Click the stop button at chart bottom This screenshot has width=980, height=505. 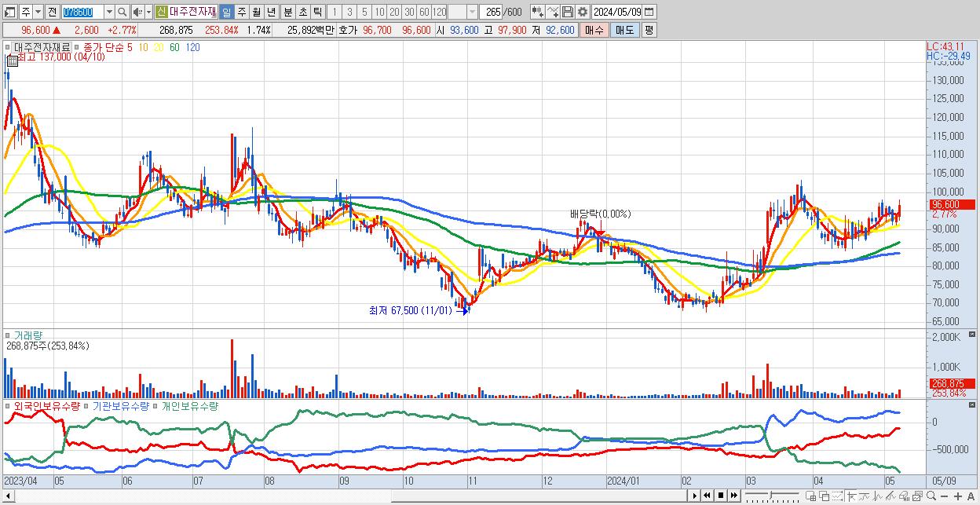(x=721, y=496)
